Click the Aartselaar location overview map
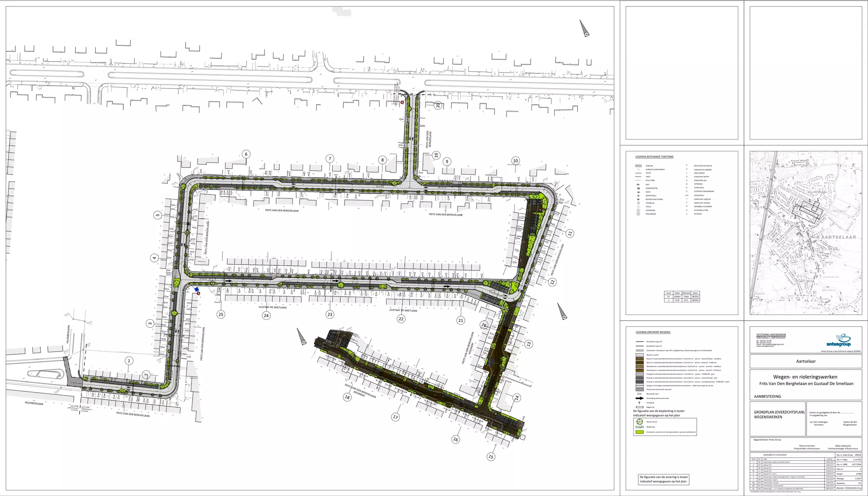 805,233
